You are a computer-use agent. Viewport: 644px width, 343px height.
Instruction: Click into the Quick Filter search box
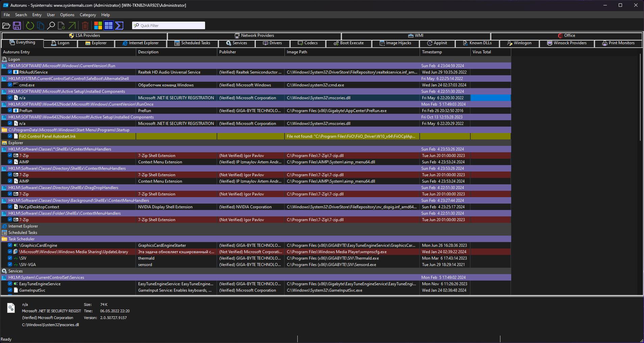(169, 26)
